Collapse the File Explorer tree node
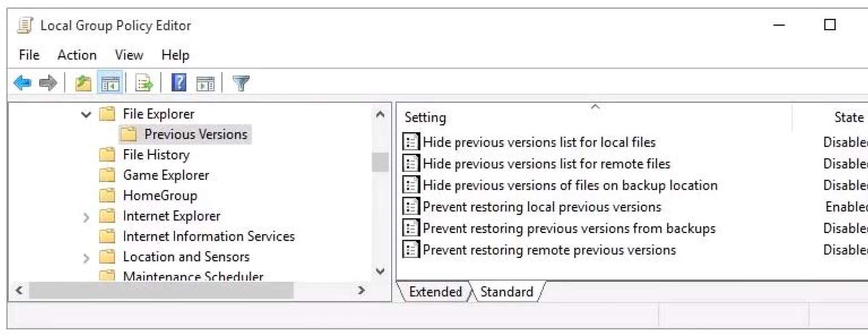 [x=86, y=114]
